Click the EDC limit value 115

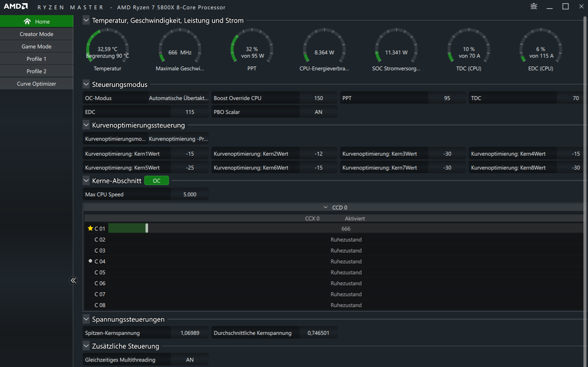point(190,112)
